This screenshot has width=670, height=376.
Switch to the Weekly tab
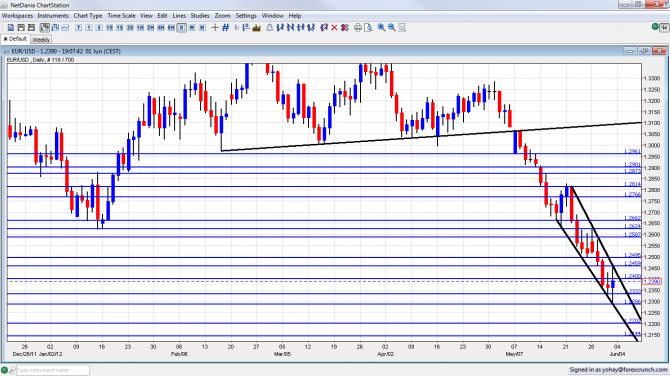41,39
